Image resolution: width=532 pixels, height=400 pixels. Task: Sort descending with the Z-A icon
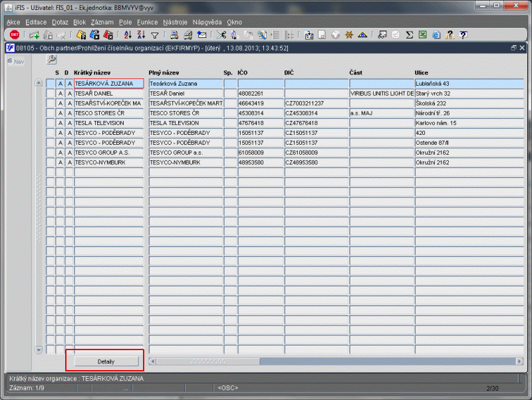141,35
